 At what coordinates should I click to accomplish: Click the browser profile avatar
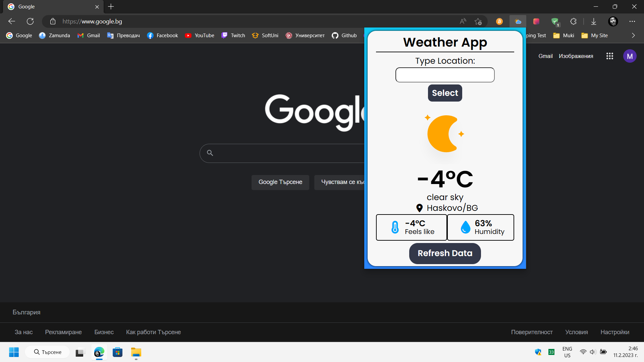tap(613, 21)
